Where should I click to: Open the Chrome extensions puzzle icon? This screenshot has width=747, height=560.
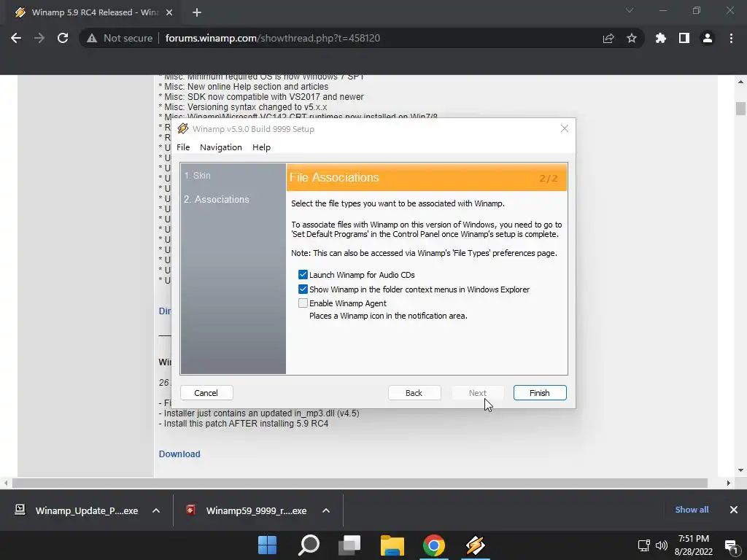pyautogui.click(x=661, y=38)
